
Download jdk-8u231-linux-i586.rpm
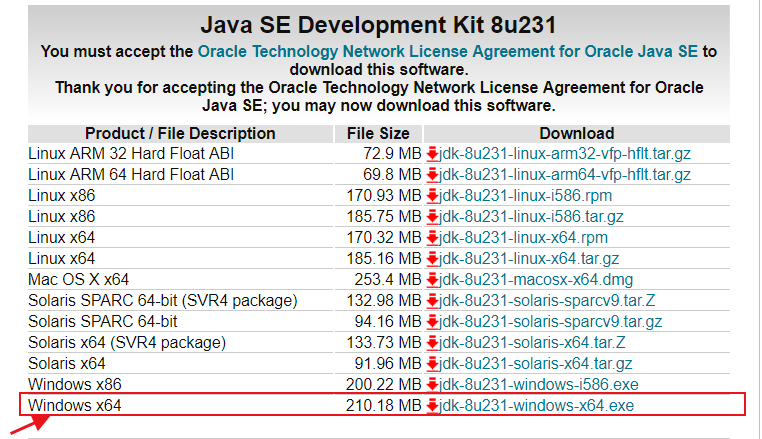point(525,195)
